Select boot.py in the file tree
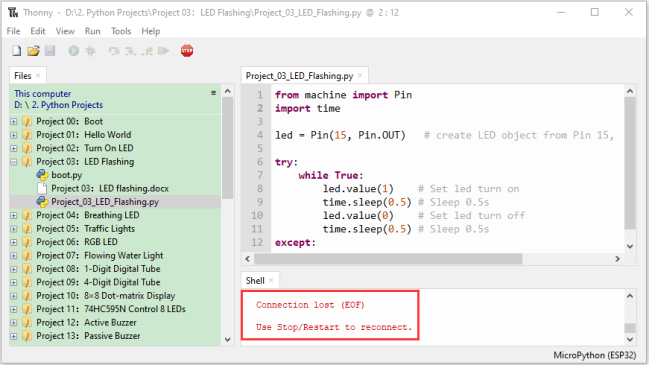Viewport: 649px width, 366px height. tap(66, 175)
